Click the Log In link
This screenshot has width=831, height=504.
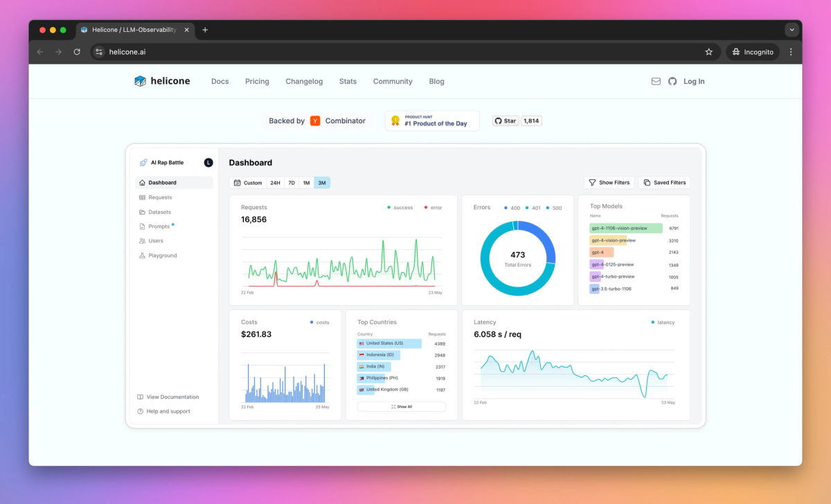point(694,81)
